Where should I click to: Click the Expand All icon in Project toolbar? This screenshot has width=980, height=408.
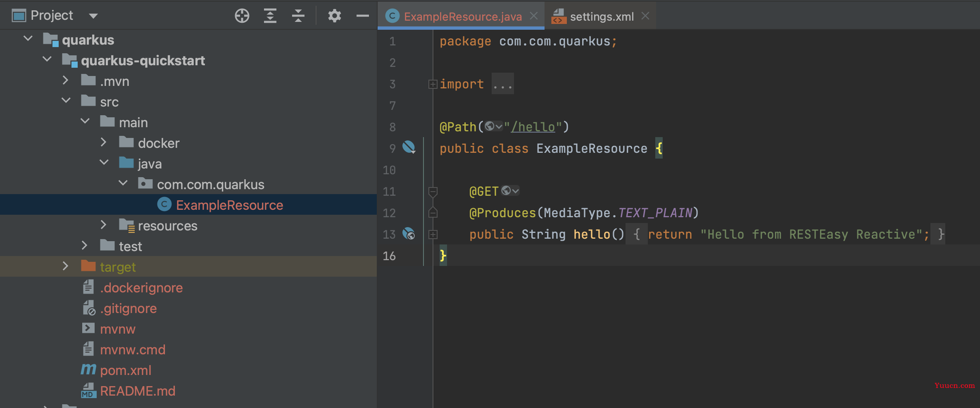(270, 16)
